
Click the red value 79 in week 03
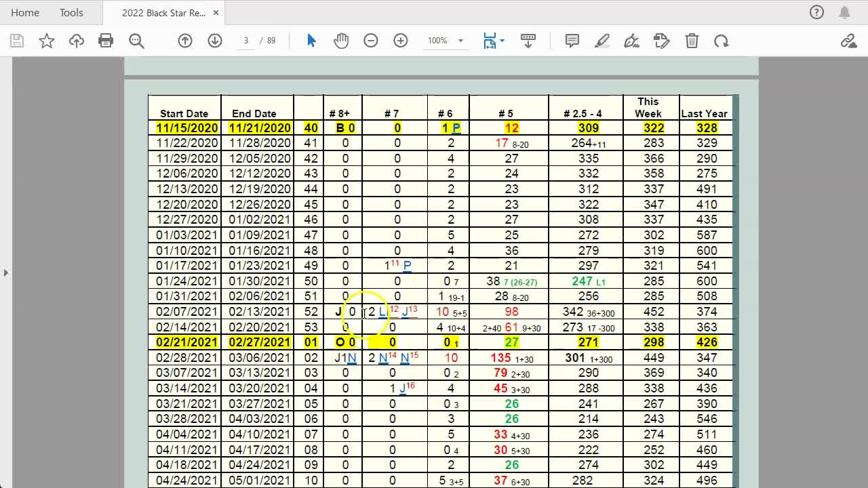point(500,373)
